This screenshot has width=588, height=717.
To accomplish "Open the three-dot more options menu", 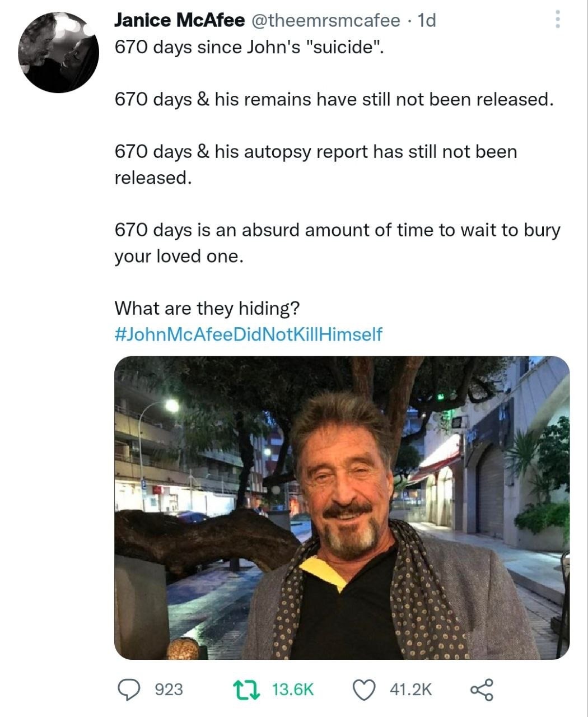I will pos(557,20).
